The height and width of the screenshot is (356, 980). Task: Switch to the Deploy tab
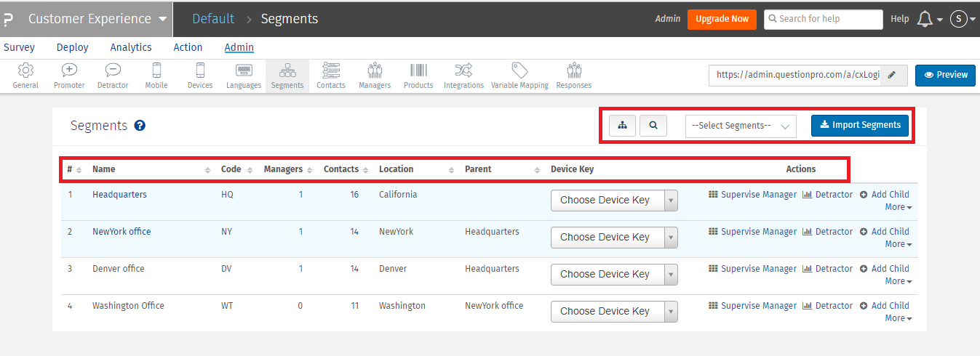click(72, 47)
